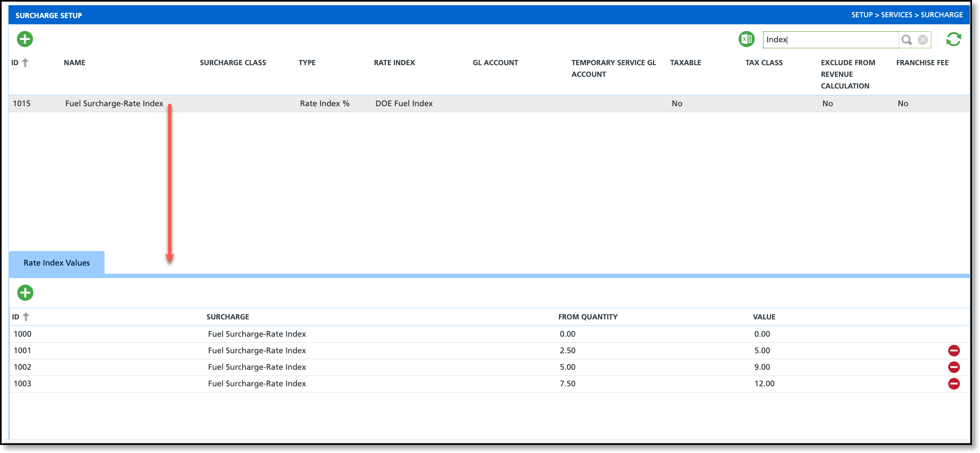Delete rate index value 1003
Viewport: 980px width, 453px height.
953,383
